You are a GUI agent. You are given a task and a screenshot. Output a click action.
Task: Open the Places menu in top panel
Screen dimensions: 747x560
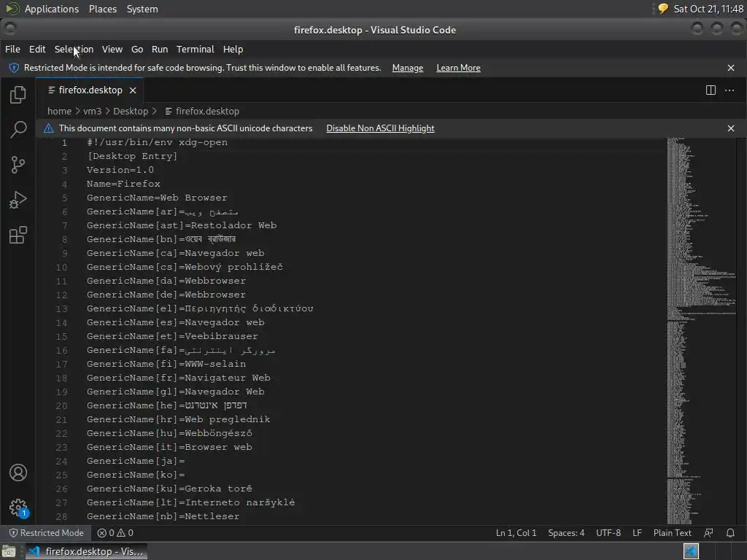103,9
